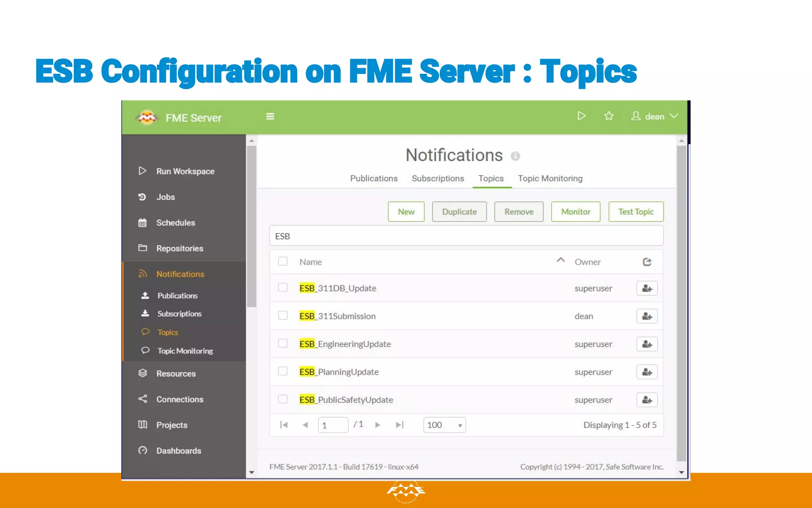Click the main content vertical scrollbar
Viewport: 812px width, 508px height.
click(681, 304)
